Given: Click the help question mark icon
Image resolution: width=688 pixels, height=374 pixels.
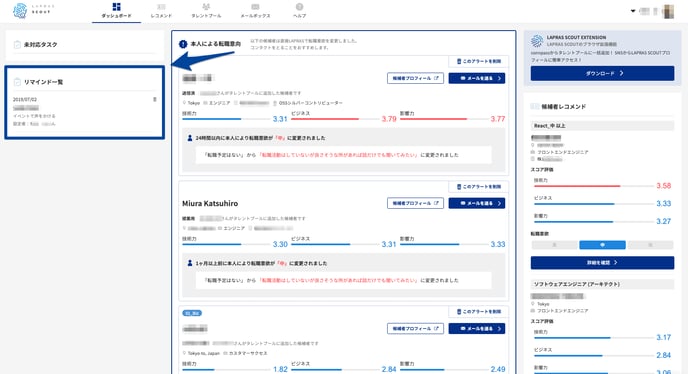Looking at the screenshot, I should [x=300, y=7].
